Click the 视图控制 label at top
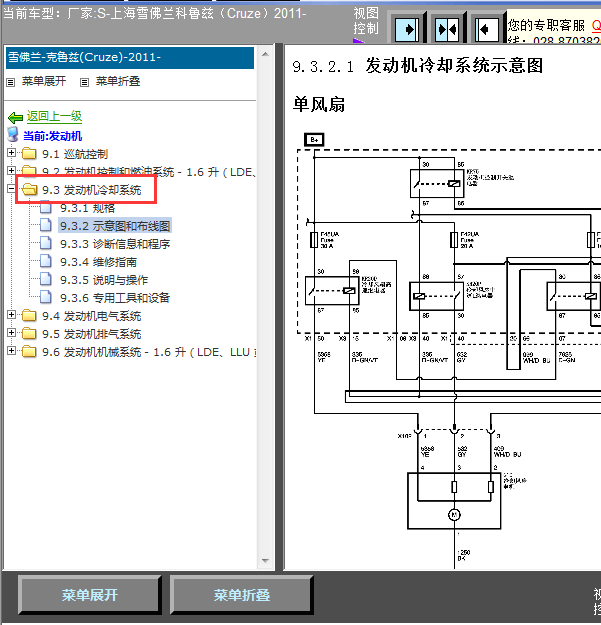 point(366,21)
